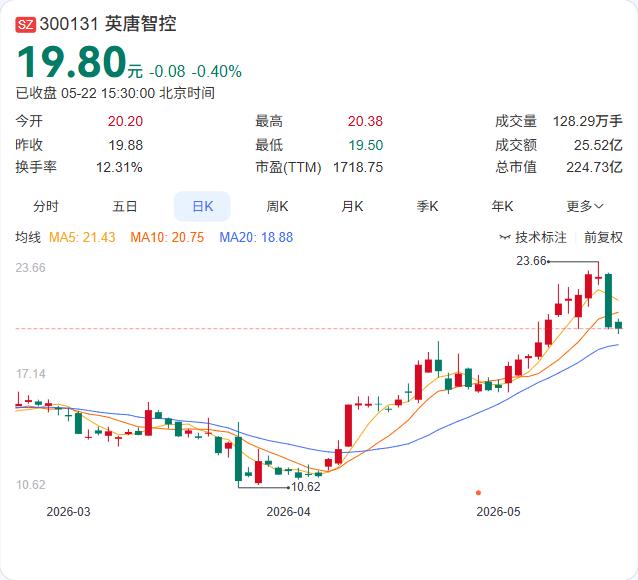Click the 成交额 value 25.52亿
638x580 pixels.
[x=598, y=145]
